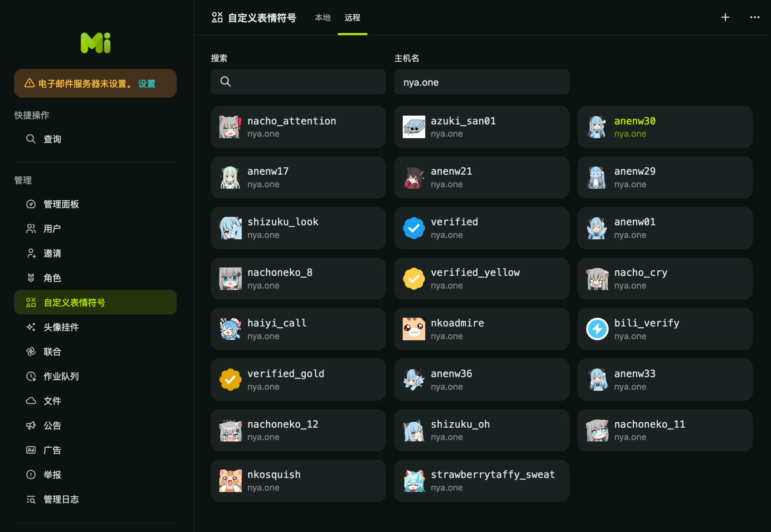Screen dimensions: 771x532
Task: Switch to the 本地 local emoji tab
Action: click(x=322, y=17)
